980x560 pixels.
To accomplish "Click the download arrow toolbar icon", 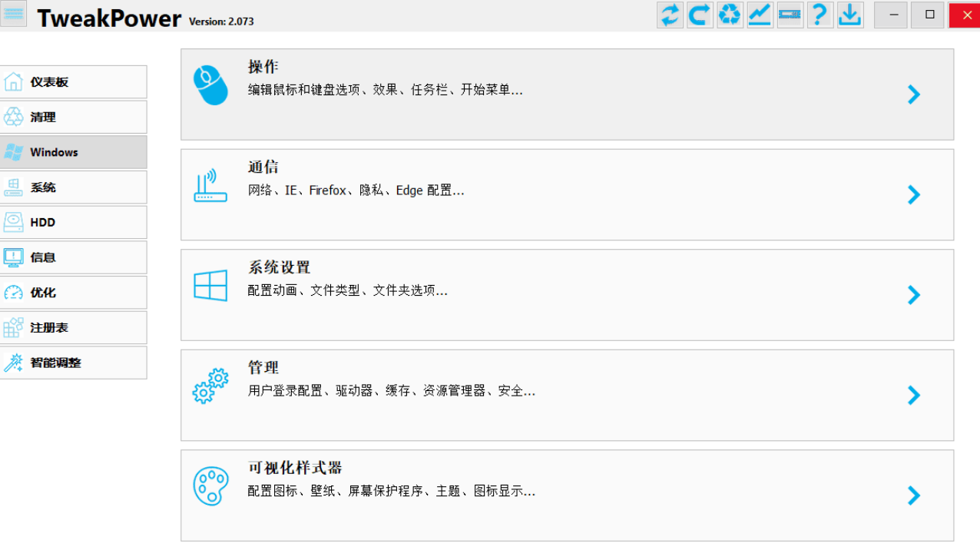I will [849, 15].
